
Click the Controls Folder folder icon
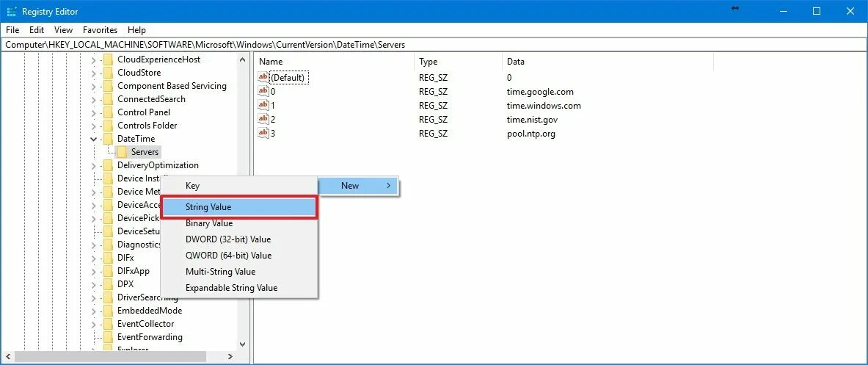point(108,125)
